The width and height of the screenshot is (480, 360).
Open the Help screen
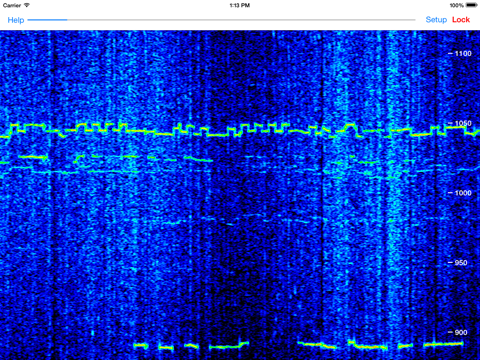16,20
